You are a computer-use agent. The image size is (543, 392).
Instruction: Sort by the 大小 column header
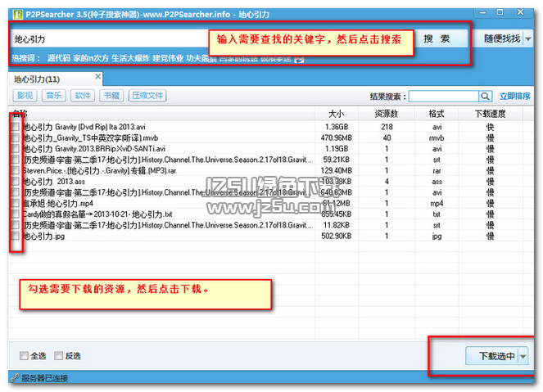[337, 114]
